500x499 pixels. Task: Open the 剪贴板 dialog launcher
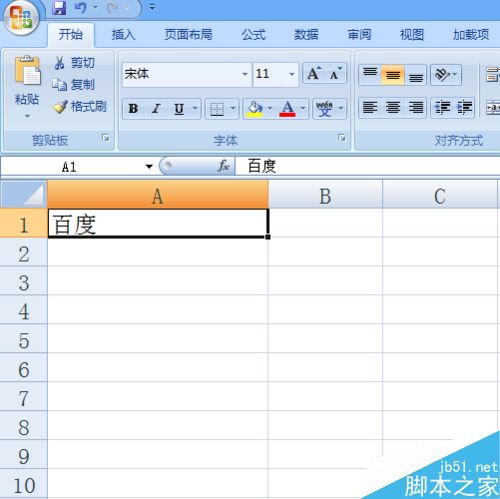tap(106, 138)
